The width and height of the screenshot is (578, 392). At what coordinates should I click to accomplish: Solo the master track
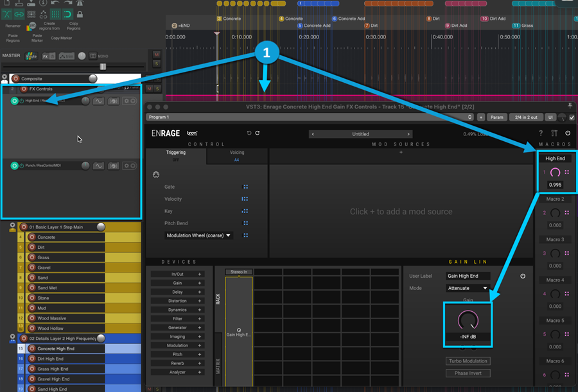(x=156, y=64)
